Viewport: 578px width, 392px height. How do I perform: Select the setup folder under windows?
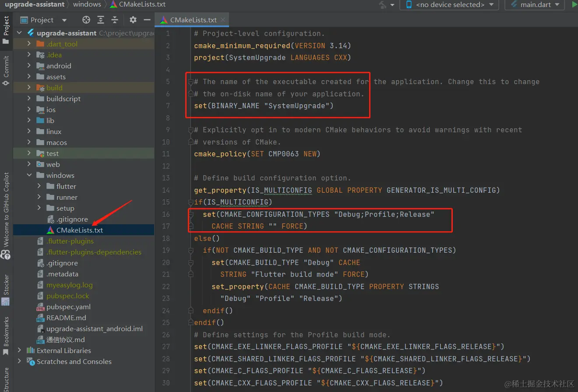tap(65, 208)
